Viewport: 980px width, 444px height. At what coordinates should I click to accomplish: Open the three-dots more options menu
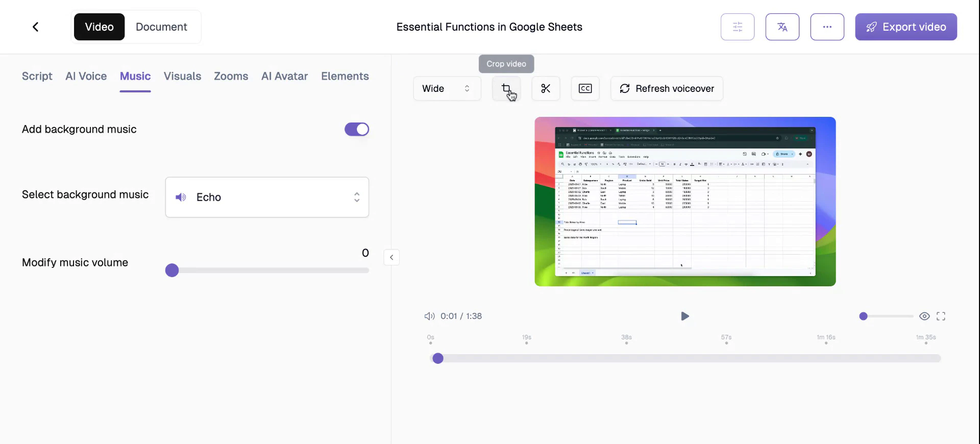(827, 27)
